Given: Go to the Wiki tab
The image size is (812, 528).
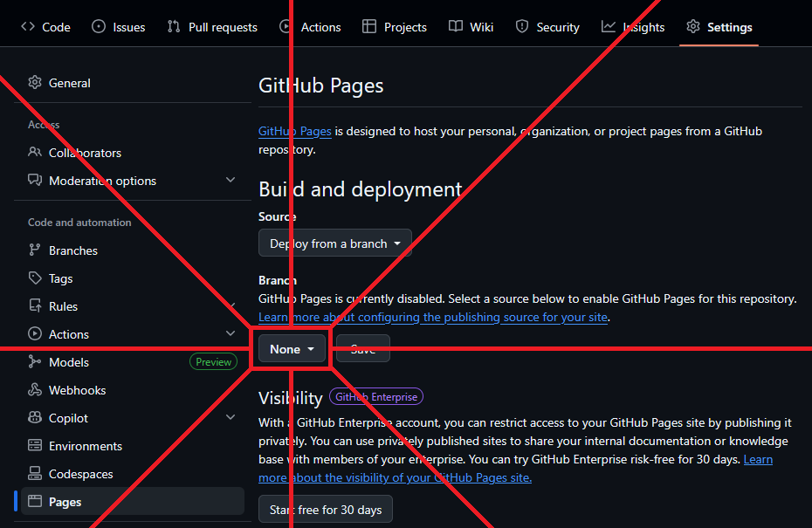Looking at the screenshot, I should click(471, 27).
